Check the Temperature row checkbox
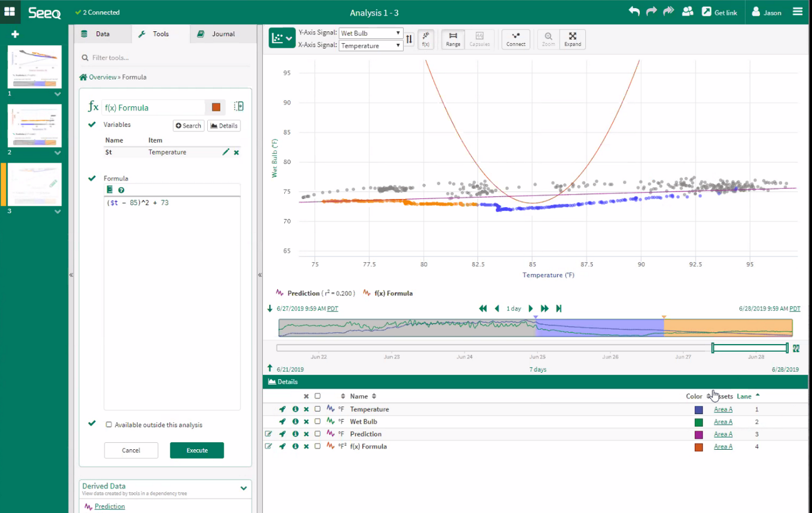The width and height of the screenshot is (812, 513). click(317, 409)
